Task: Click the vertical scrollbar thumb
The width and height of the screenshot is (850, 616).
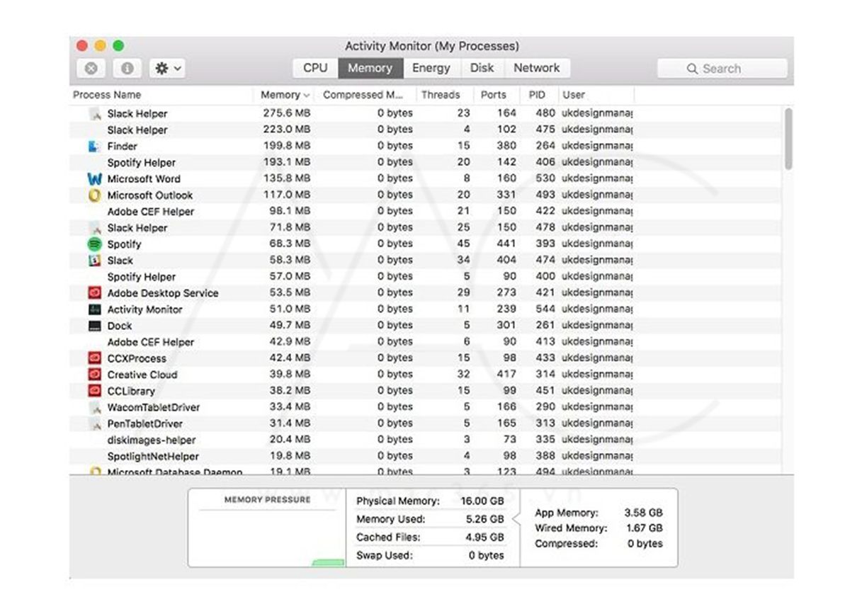Action: point(788,139)
